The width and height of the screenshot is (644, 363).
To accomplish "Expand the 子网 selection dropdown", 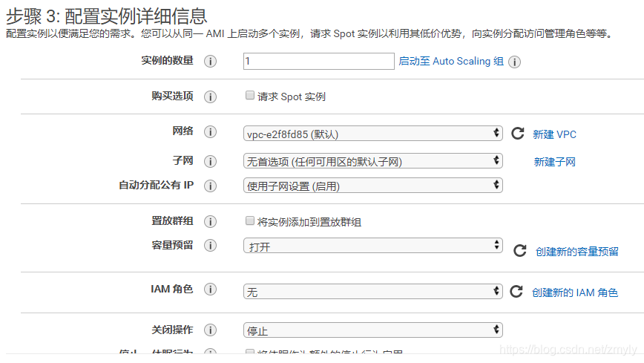I will coord(372,161).
